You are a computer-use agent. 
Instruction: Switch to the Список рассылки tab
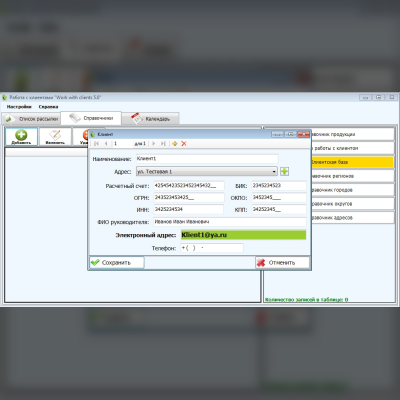31,119
